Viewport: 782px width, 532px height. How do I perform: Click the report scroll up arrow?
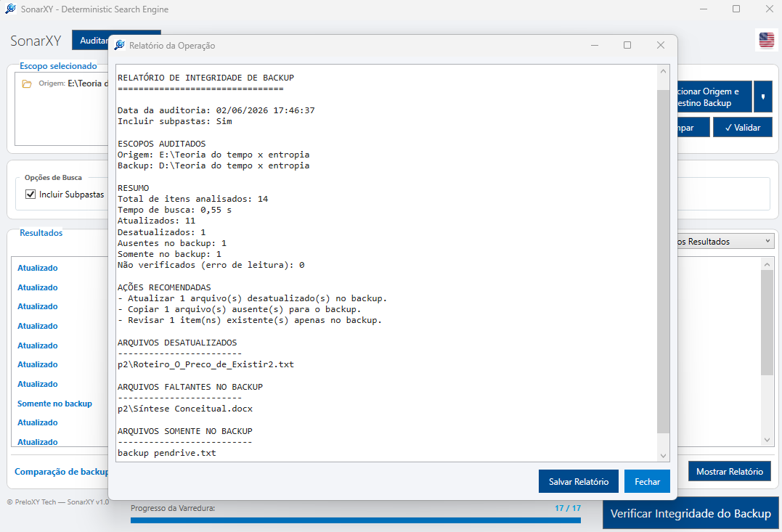pos(664,71)
